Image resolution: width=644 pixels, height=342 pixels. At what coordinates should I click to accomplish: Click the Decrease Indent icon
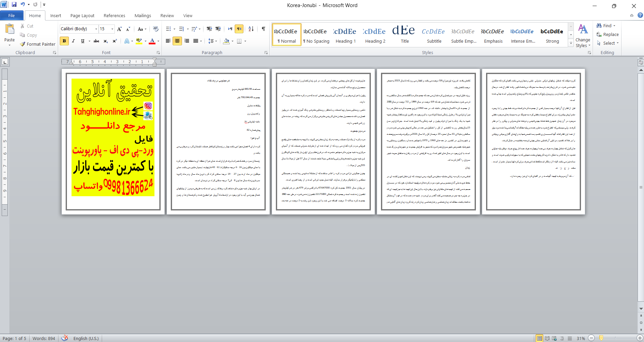[x=209, y=29]
